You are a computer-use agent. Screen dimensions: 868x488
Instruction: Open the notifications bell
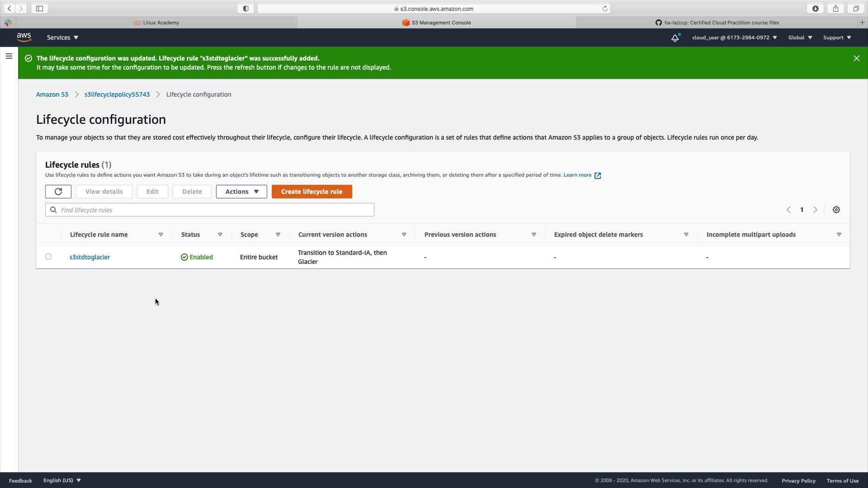pos(675,38)
